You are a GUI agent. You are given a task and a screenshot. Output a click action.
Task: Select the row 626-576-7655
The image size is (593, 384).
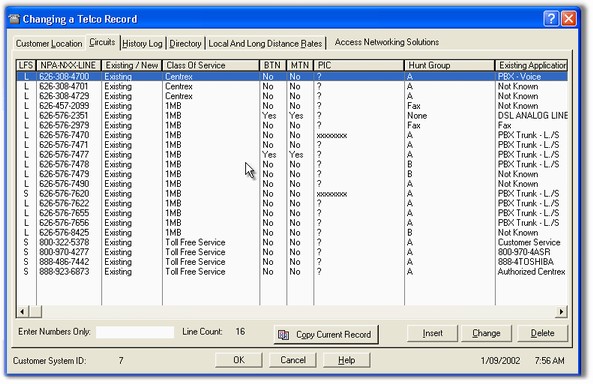(292, 213)
